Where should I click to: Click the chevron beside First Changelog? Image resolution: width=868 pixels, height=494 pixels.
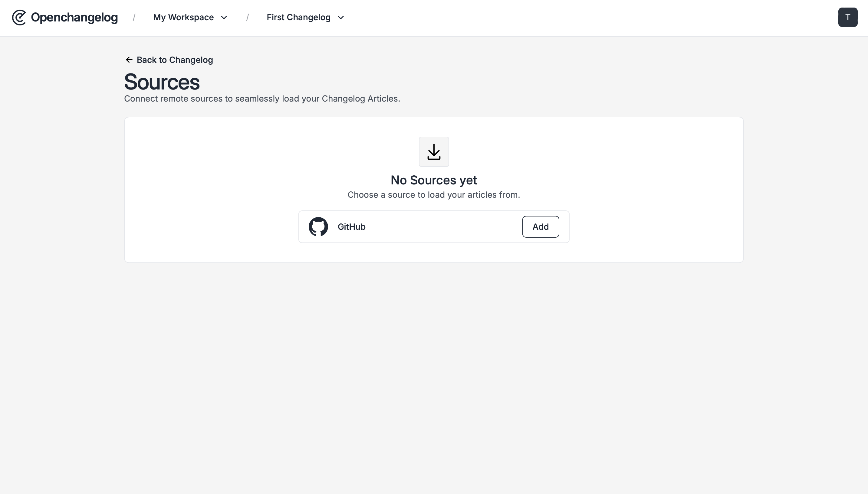pos(340,18)
